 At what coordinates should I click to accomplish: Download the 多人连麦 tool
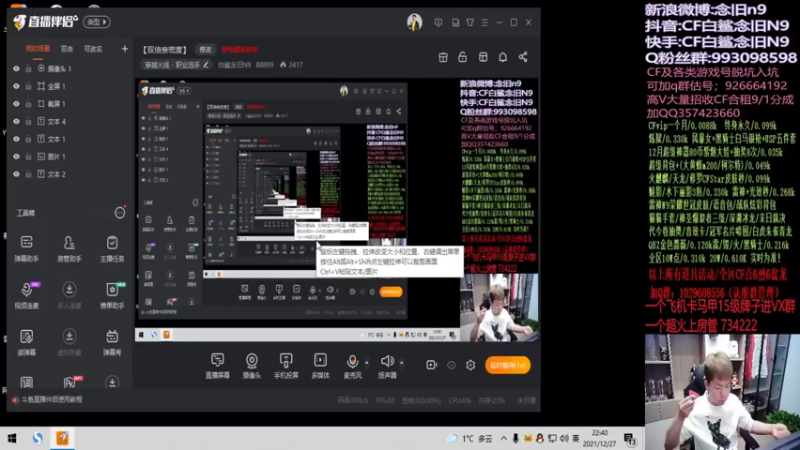tap(69, 295)
